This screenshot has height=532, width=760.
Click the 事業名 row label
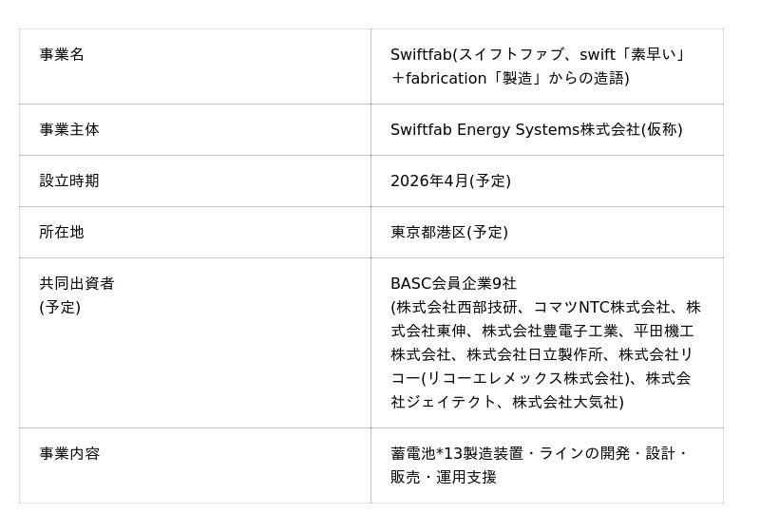click(x=62, y=55)
